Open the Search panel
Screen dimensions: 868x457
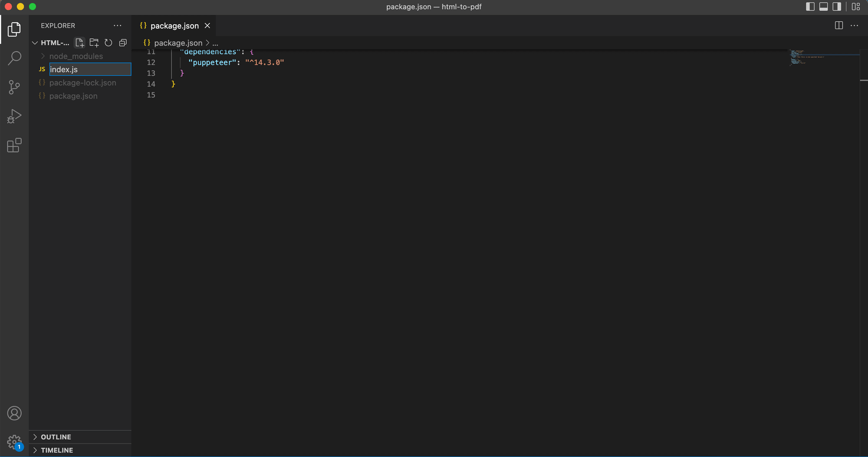point(14,57)
